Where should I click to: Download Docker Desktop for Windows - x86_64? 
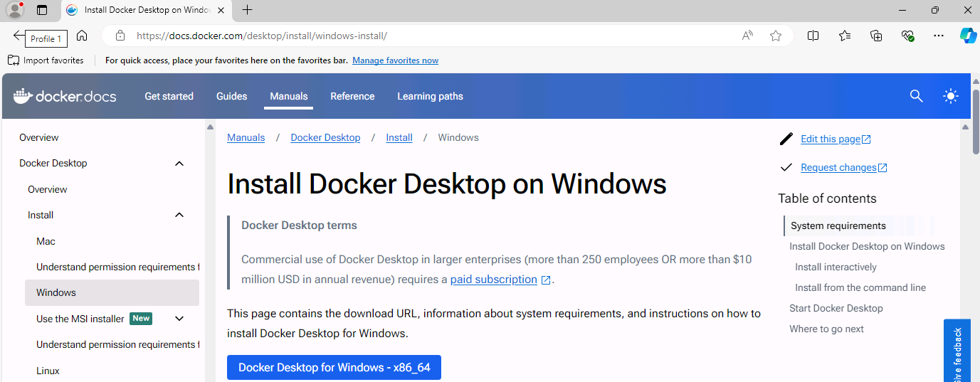tap(334, 367)
